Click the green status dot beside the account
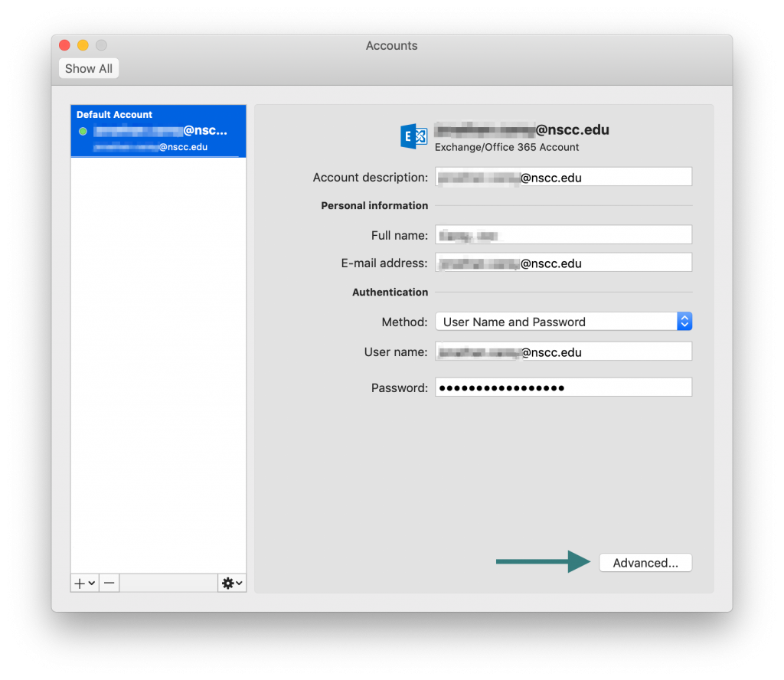The image size is (784, 680). click(x=83, y=132)
